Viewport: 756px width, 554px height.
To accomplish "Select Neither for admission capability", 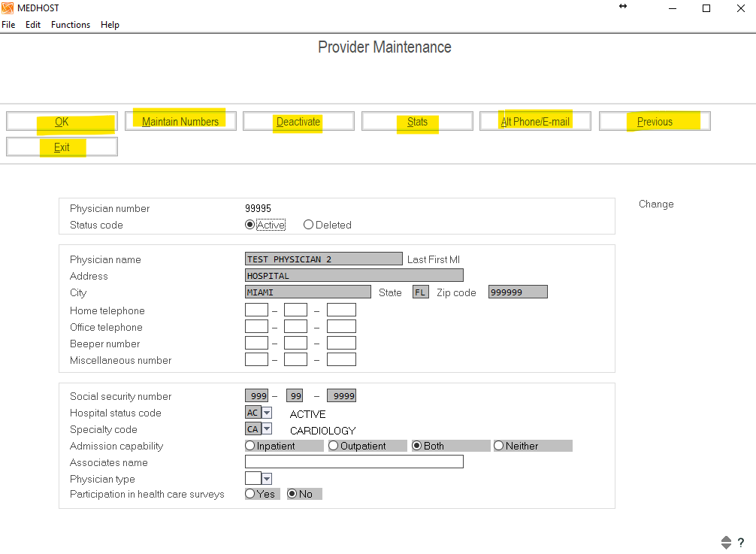I will click(499, 446).
